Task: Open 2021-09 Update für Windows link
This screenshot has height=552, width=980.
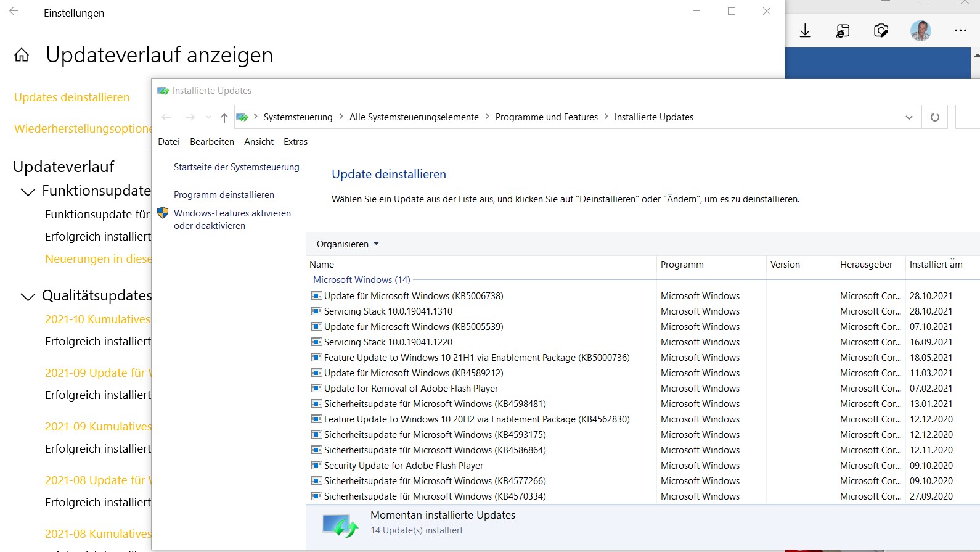Action: coord(98,373)
